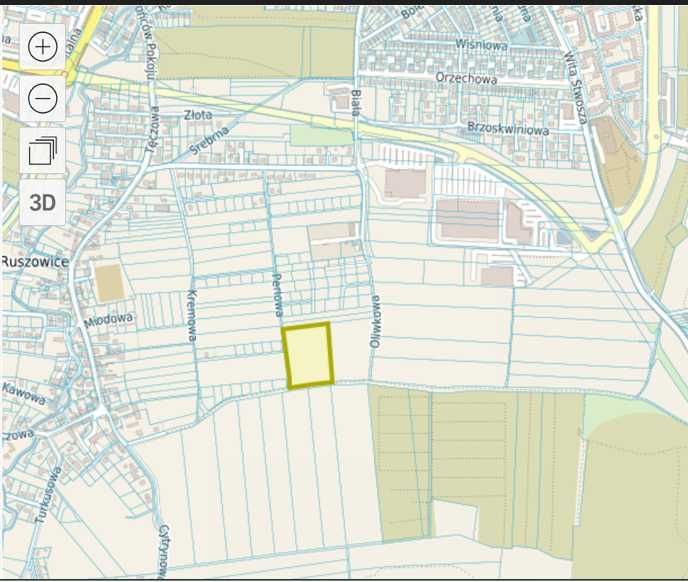The width and height of the screenshot is (688, 582).
Task: Click the Perłowa street label
Action: [x=277, y=295]
